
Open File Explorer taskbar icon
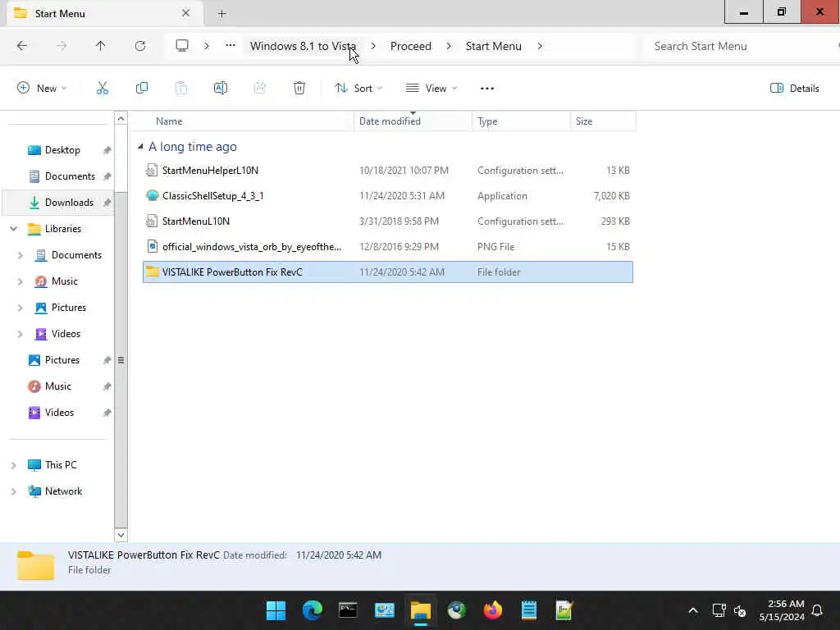421,610
